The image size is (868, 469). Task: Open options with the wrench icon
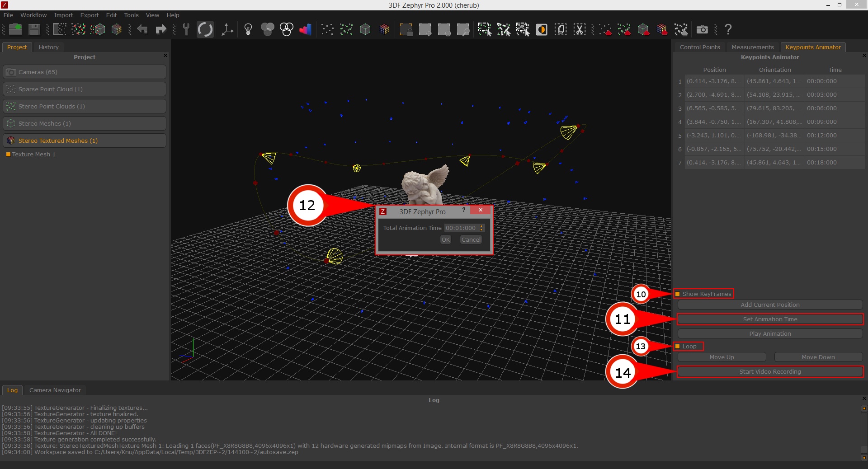[186, 30]
